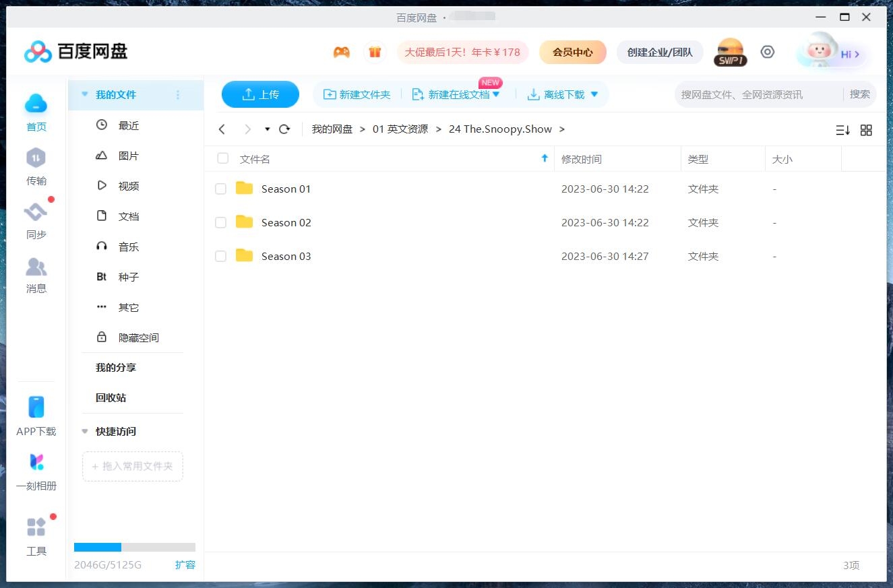Image resolution: width=893 pixels, height=588 pixels.
Task: Switch to grid view layout
Action: coord(867,130)
